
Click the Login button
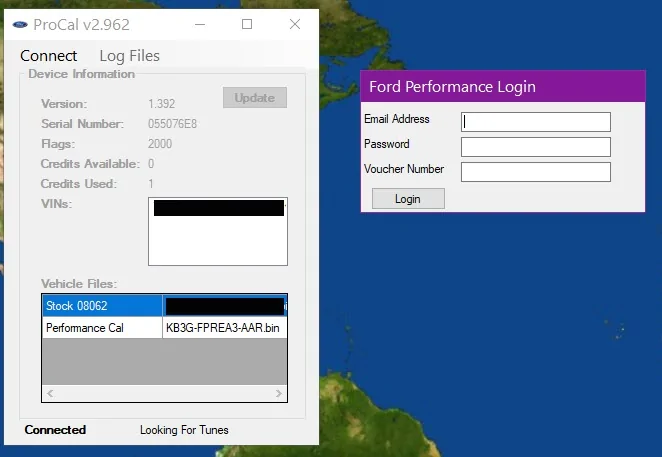click(408, 199)
